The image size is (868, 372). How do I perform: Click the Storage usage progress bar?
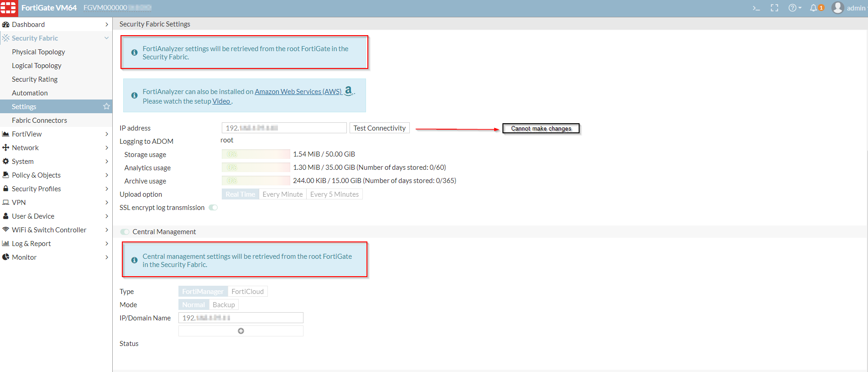256,154
